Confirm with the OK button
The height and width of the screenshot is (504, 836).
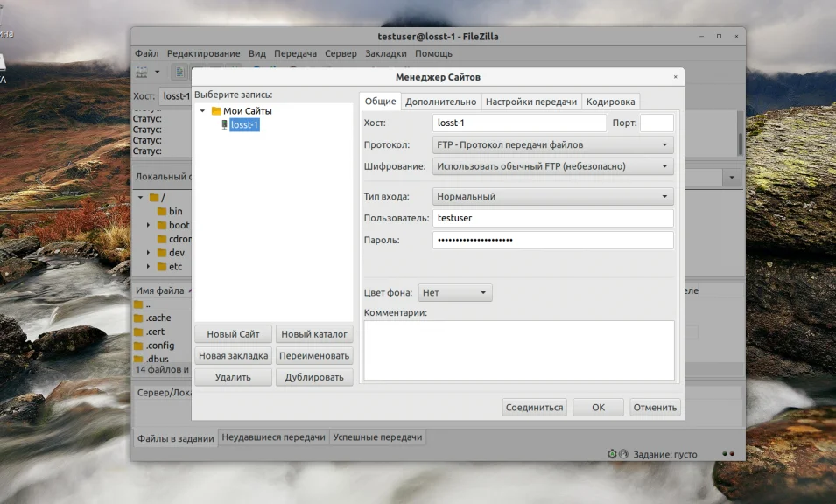pyautogui.click(x=598, y=407)
